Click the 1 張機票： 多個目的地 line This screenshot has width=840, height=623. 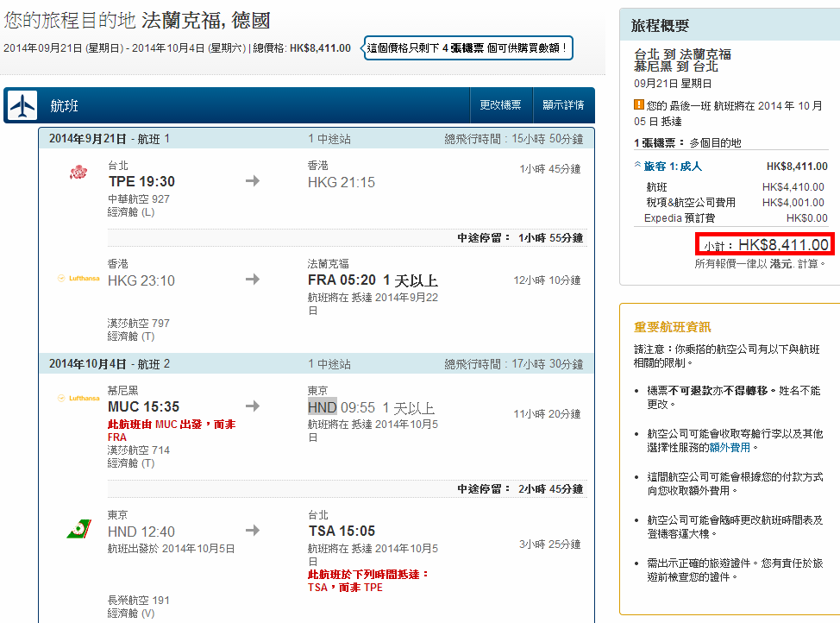pos(687,143)
